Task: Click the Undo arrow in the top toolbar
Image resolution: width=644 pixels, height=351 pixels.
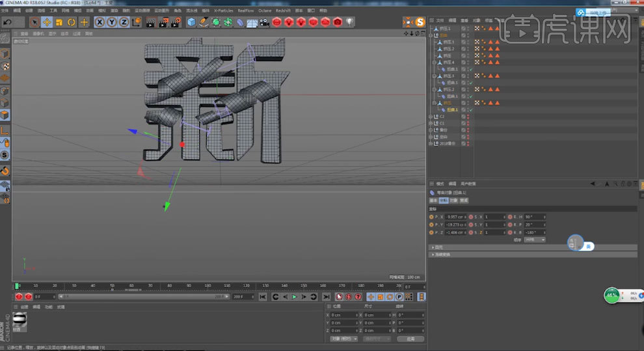Action: pyautogui.click(x=7, y=22)
